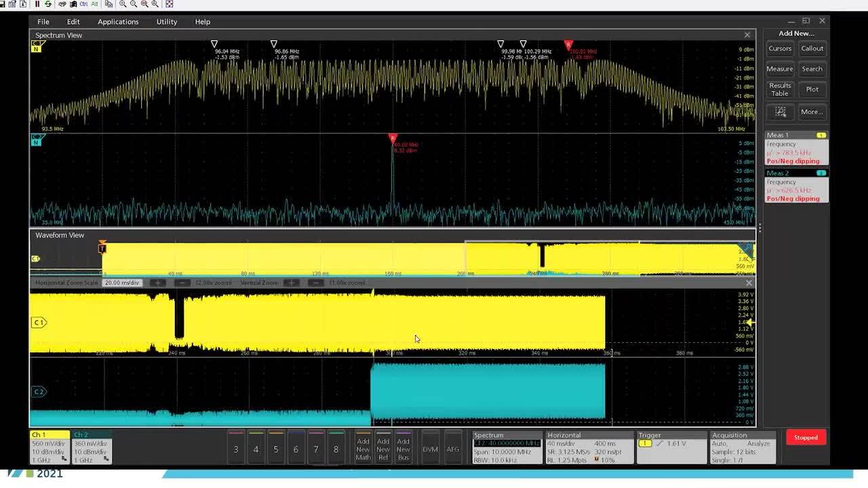Click the C1 channel handle in waveform

(39, 323)
